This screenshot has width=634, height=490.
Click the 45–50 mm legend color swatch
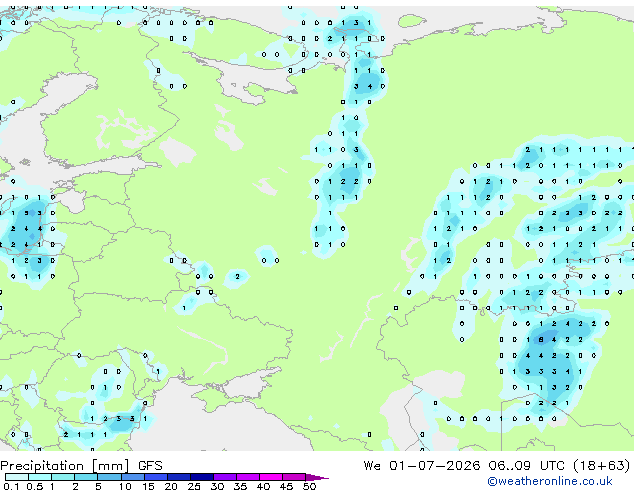coord(294,477)
